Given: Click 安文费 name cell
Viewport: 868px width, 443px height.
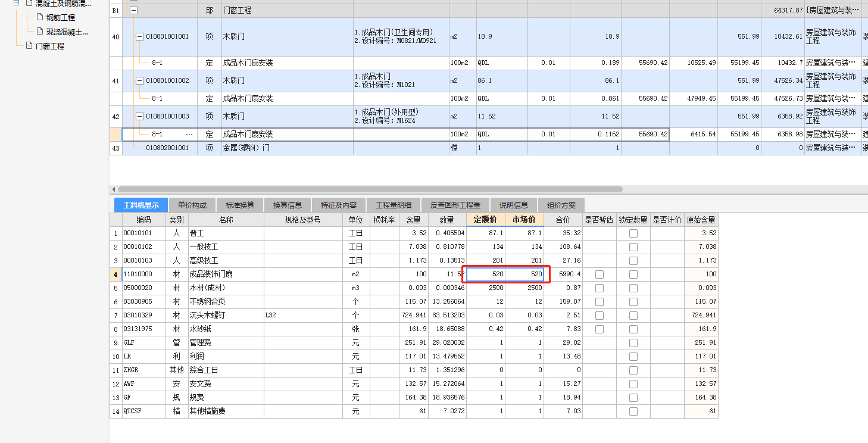Looking at the screenshot, I should pos(226,384).
